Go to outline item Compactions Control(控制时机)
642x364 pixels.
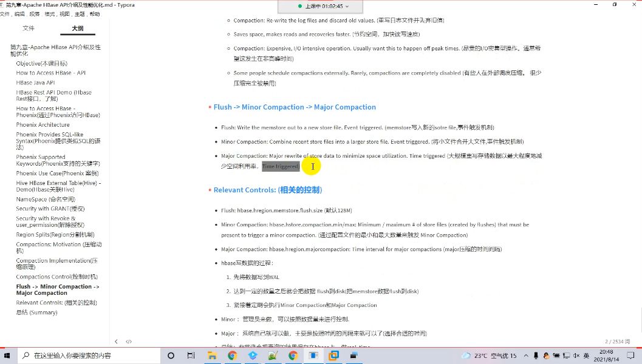coord(57,277)
